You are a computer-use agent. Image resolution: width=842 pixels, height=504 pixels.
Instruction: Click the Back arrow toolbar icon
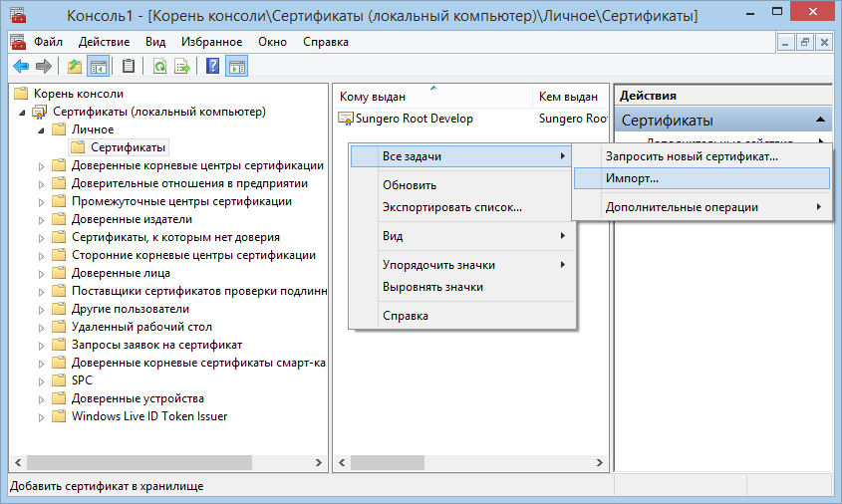[20, 67]
